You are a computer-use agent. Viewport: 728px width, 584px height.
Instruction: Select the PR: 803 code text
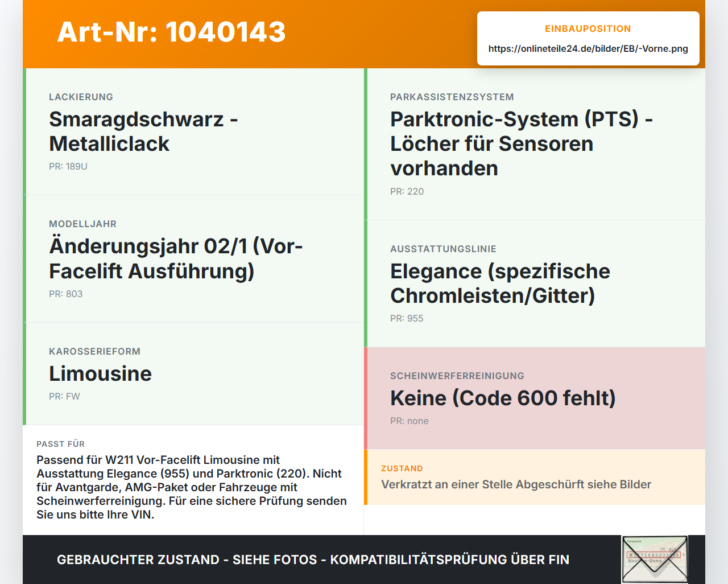click(x=65, y=294)
